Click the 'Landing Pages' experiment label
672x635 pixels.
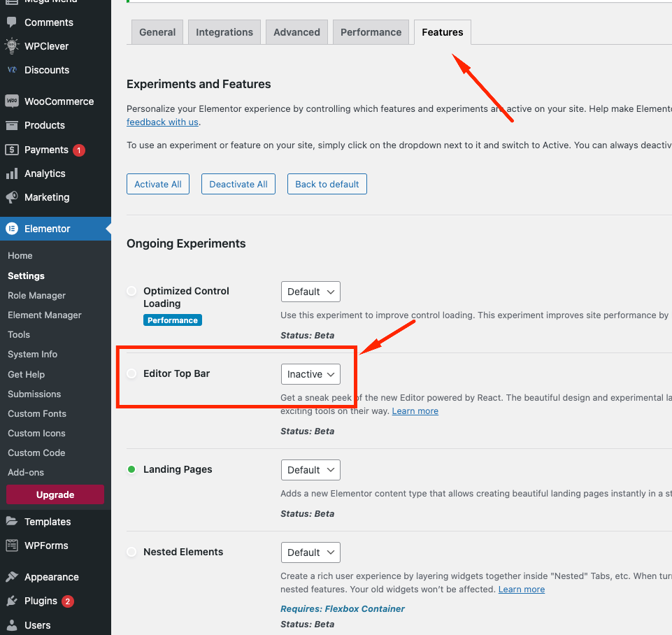pyautogui.click(x=178, y=469)
